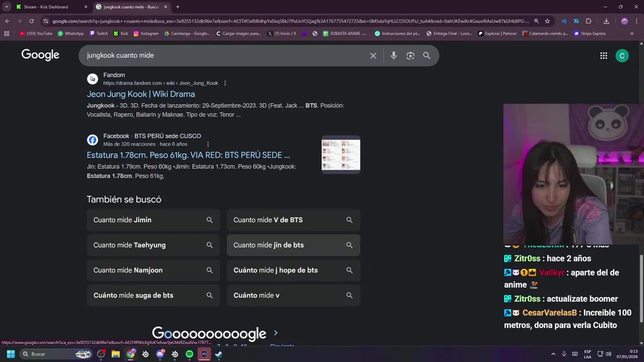Screen dimensions: 644x362
Task: Search 'Cuánto mide suga de bts' suggestion
Action: point(153,295)
